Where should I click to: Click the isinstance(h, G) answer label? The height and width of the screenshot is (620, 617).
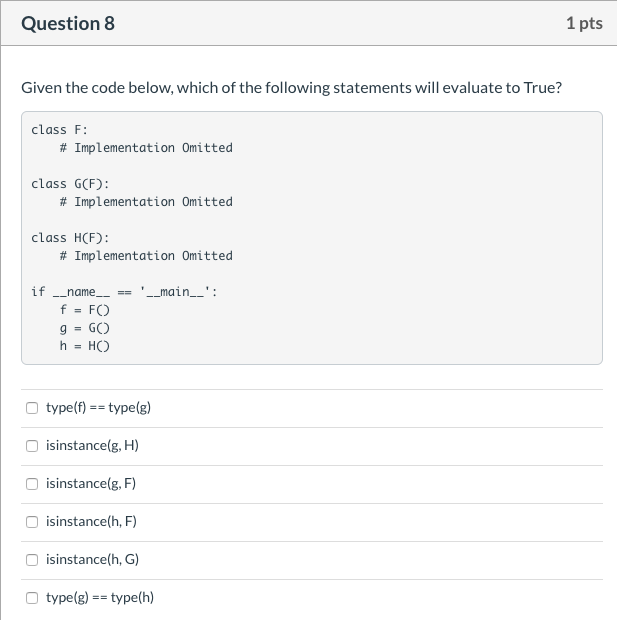(92, 559)
